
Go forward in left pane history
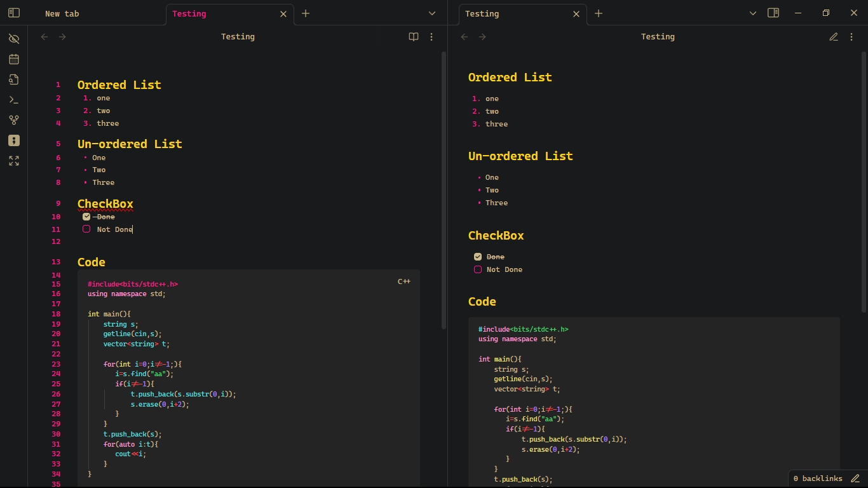(x=62, y=37)
